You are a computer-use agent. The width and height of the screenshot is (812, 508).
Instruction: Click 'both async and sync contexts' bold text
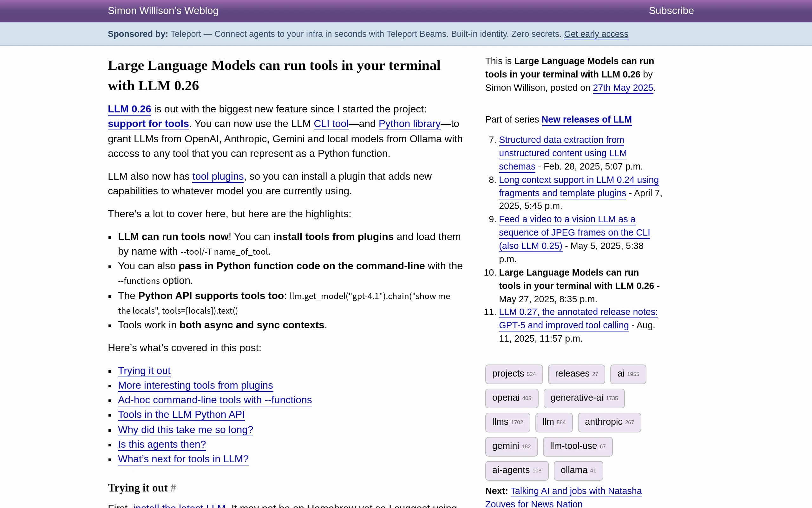point(252,325)
